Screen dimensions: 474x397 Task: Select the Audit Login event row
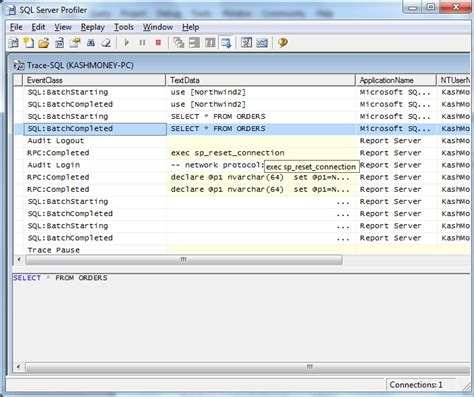point(242,165)
